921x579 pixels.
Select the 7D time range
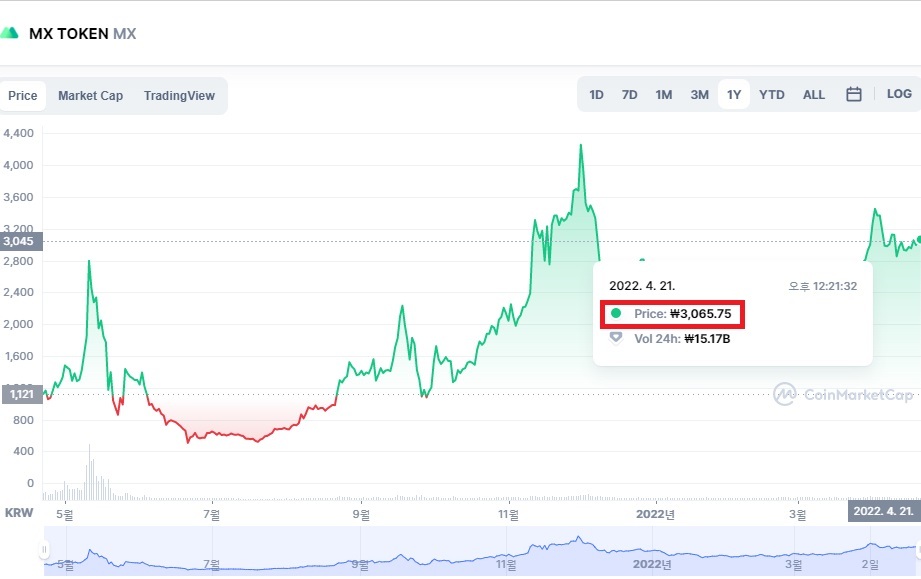(x=629, y=95)
